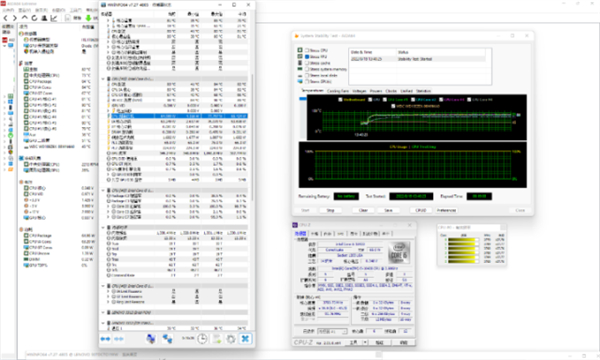This screenshot has height=360, width=600.
Task: Expand IA Limit Reasons row in HWiNFO
Action: tap(108, 291)
